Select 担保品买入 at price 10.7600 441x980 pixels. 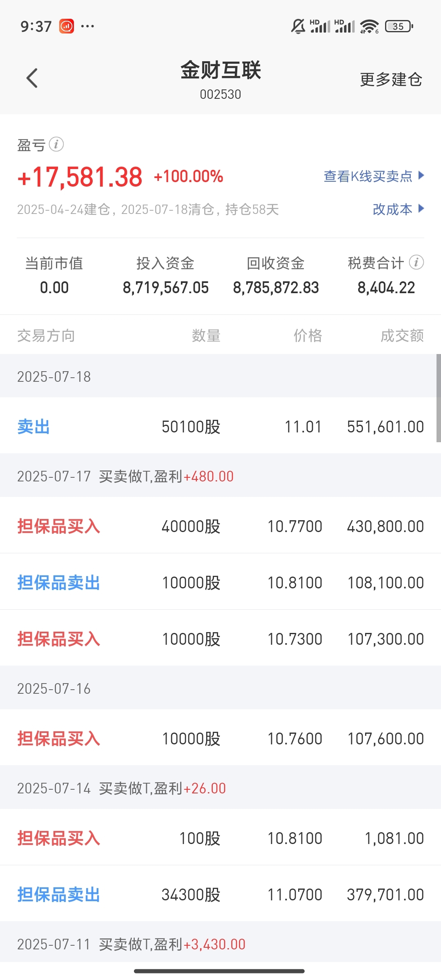tap(220, 738)
